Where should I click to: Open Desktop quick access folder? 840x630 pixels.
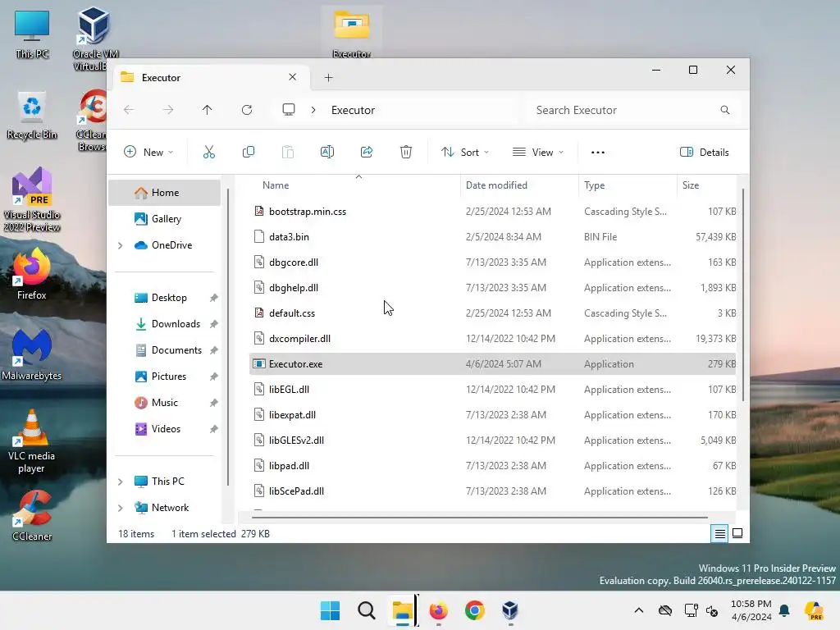(x=168, y=298)
